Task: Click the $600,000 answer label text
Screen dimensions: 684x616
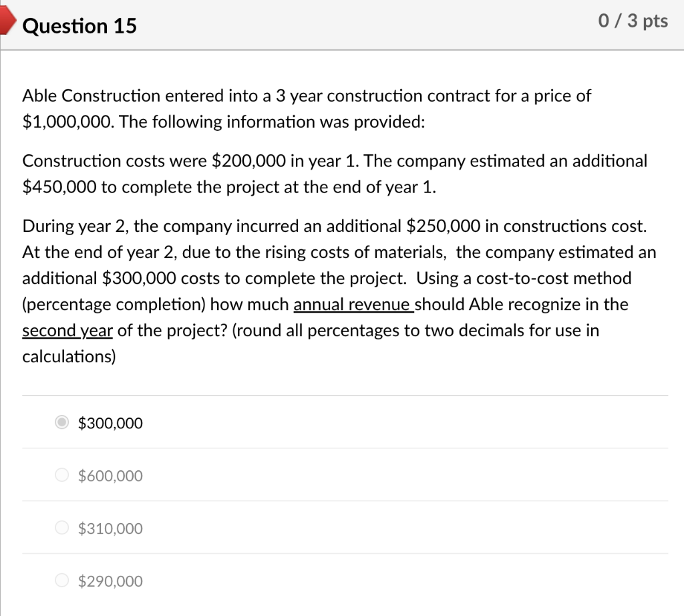Action: 110,476
